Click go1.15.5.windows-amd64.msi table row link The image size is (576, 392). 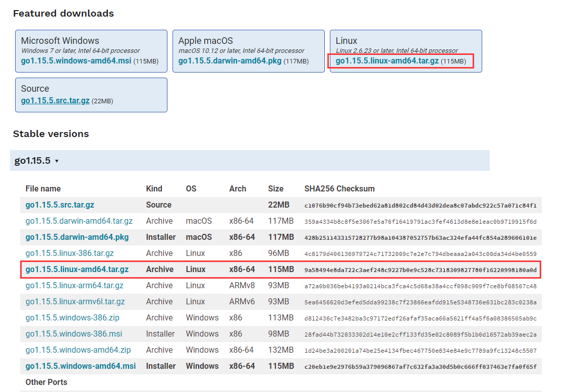(x=81, y=366)
